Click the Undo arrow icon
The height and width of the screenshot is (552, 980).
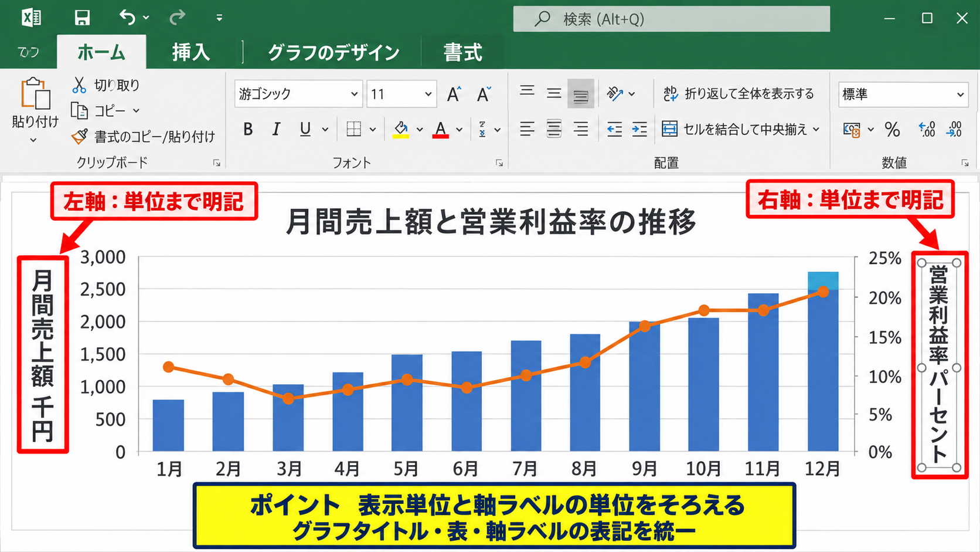tap(127, 18)
